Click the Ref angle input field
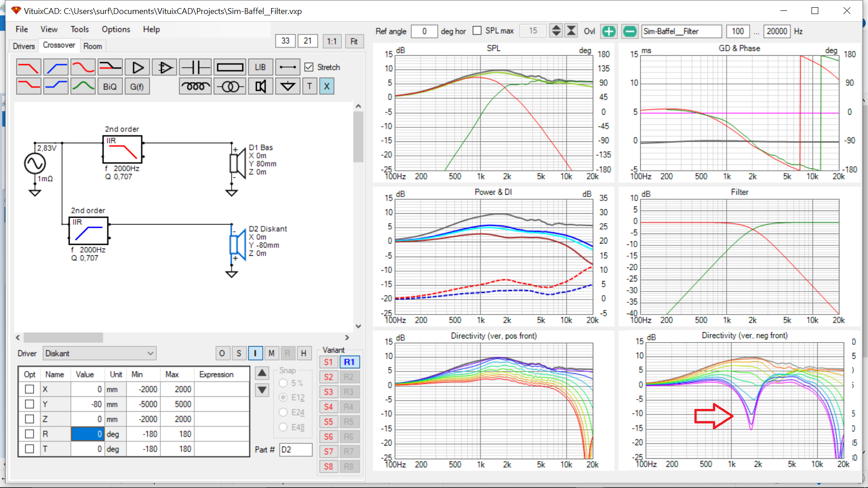Viewport: 868px width, 488px height. [424, 31]
